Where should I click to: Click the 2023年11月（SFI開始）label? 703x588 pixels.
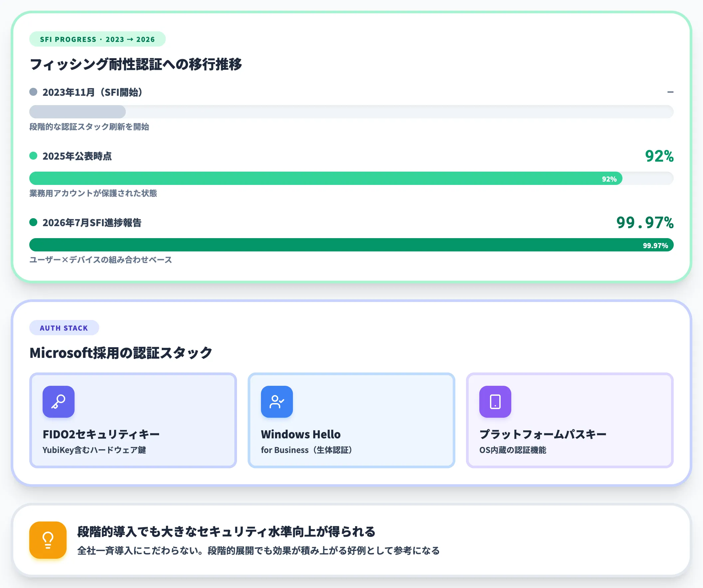click(93, 92)
